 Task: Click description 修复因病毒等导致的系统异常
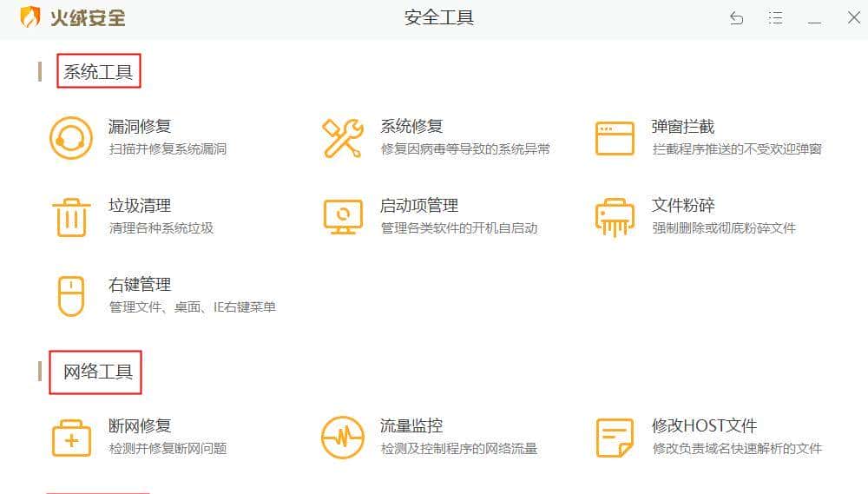point(465,149)
